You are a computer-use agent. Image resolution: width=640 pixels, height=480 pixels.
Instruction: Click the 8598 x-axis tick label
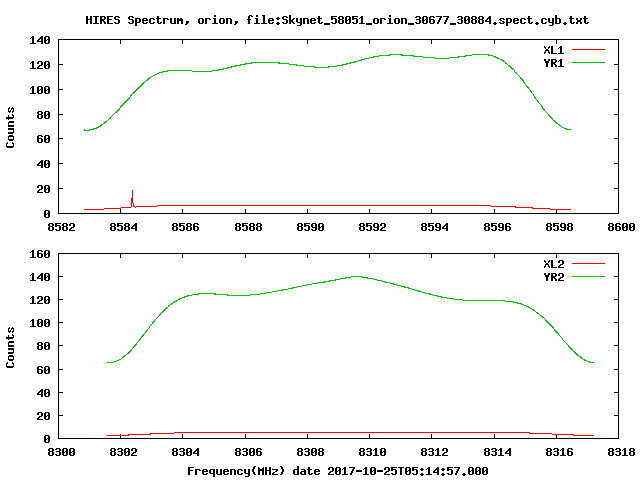click(559, 227)
